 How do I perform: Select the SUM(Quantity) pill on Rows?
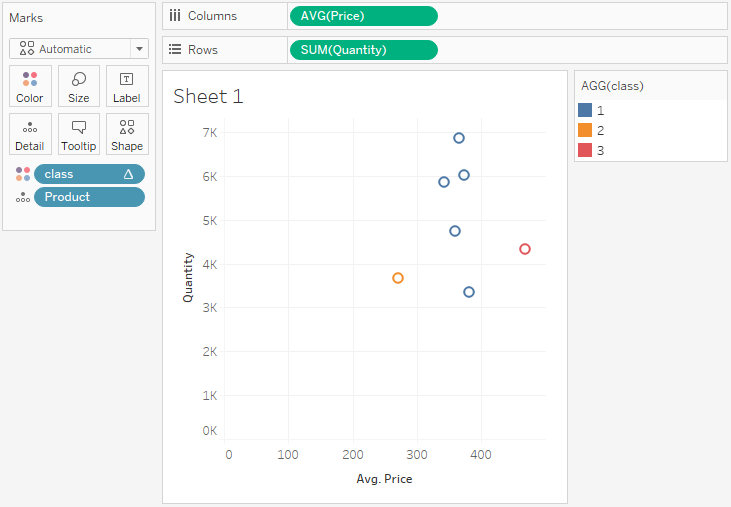364,50
